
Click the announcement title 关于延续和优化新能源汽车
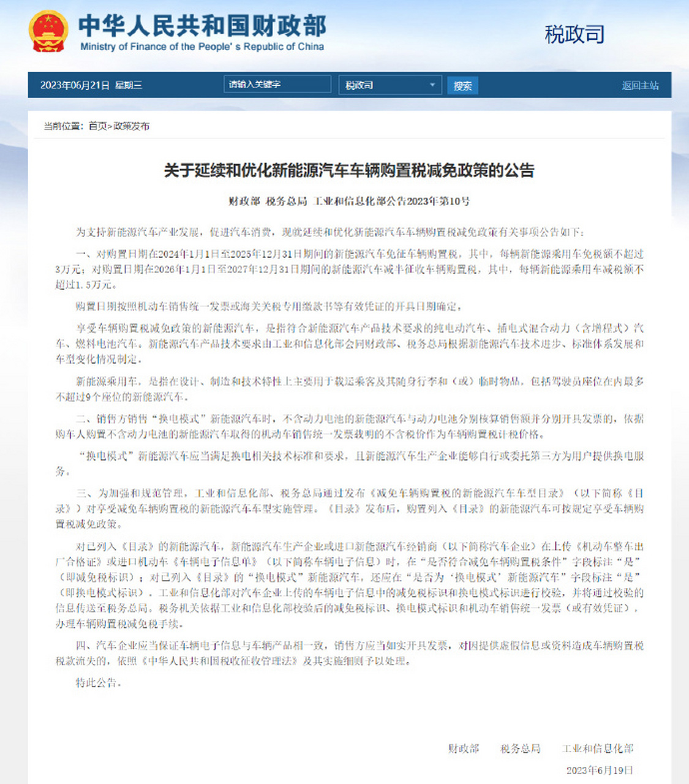pyautogui.click(x=349, y=170)
